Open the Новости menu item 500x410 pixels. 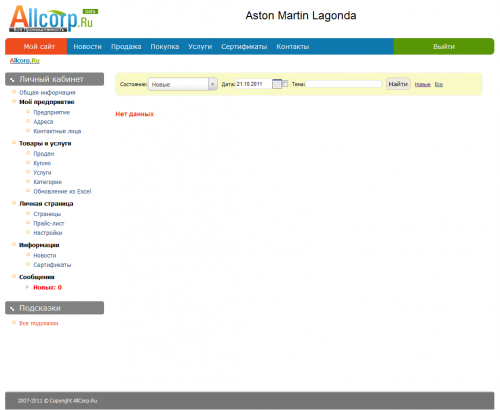(87, 47)
